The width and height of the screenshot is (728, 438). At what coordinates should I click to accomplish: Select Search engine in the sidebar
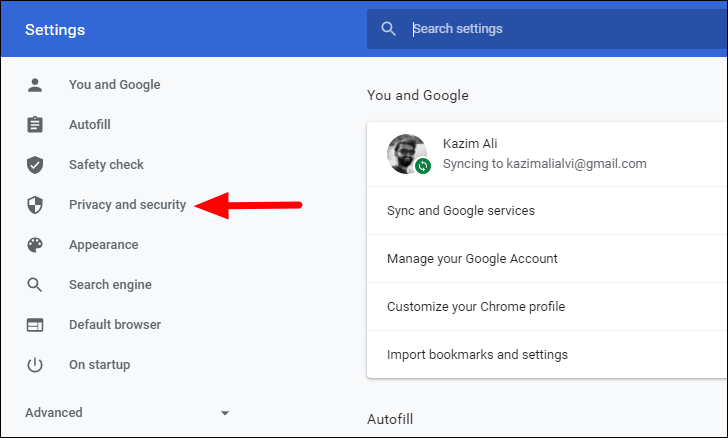coord(110,285)
